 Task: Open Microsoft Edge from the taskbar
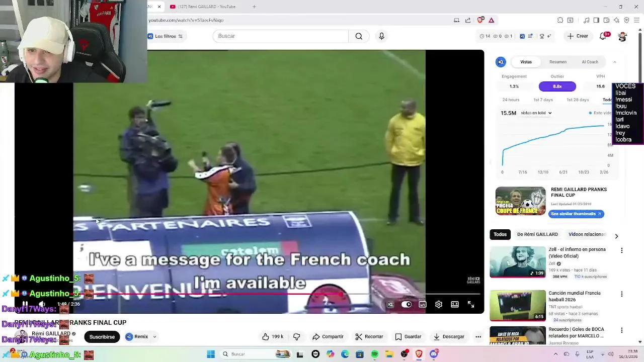point(345,354)
